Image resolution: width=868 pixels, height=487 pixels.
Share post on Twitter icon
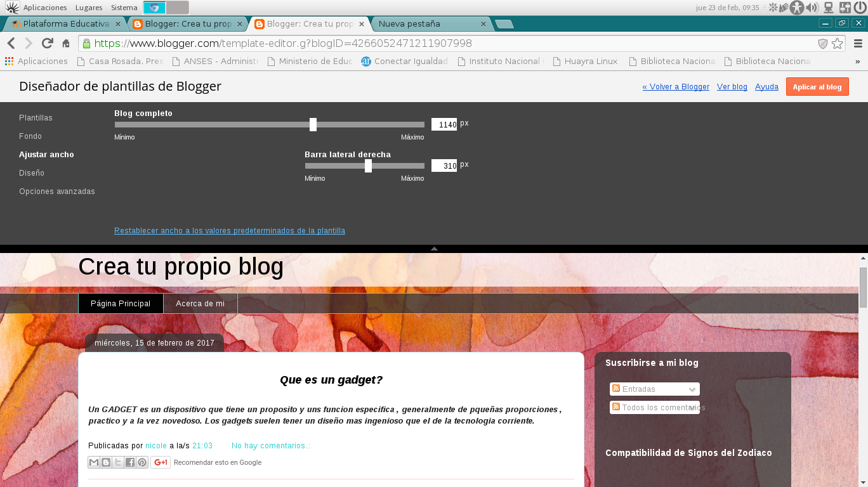pos(118,462)
